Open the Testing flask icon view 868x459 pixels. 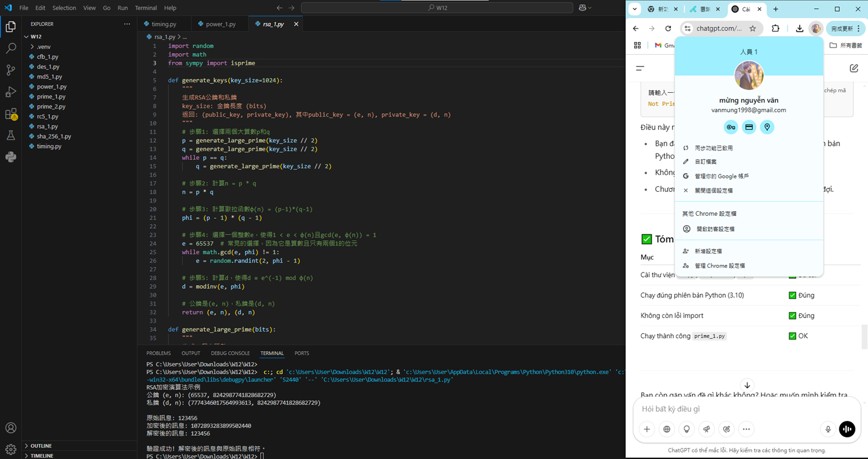10,136
